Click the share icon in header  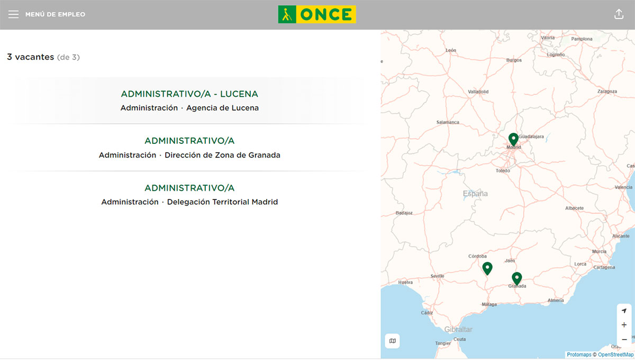click(619, 14)
